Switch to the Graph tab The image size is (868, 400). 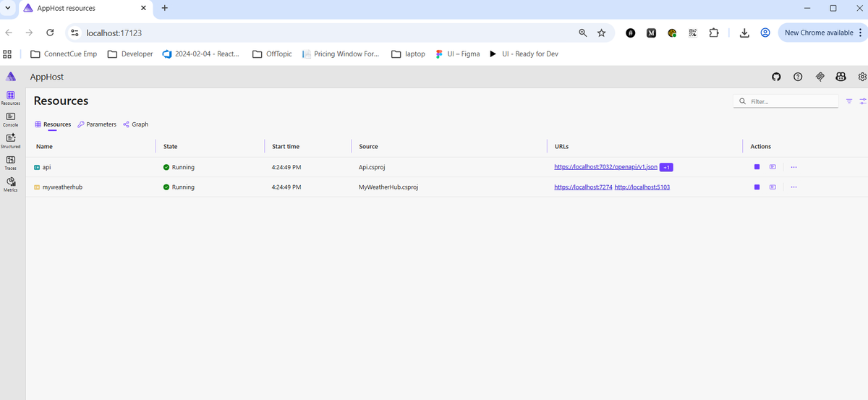(x=135, y=124)
